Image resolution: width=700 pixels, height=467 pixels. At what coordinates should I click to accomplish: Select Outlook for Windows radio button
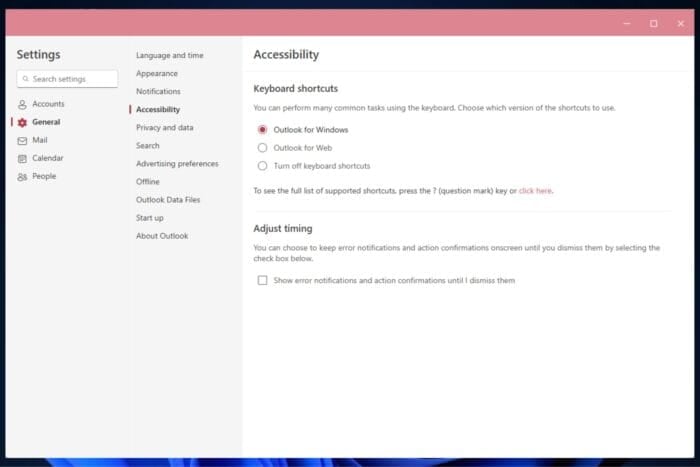[x=262, y=129]
